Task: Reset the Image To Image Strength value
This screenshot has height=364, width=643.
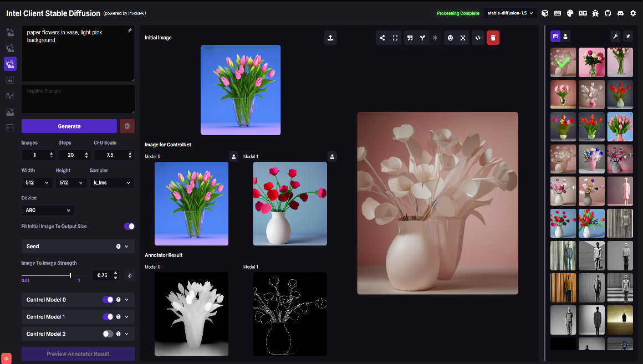Action: click(x=130, y=275)
